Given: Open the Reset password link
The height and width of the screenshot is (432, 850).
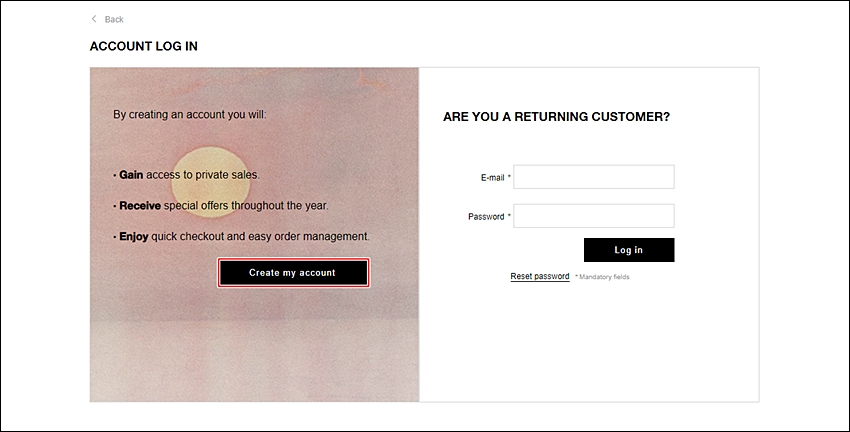Looking at the screenshot, I should (x=539, y=276).
